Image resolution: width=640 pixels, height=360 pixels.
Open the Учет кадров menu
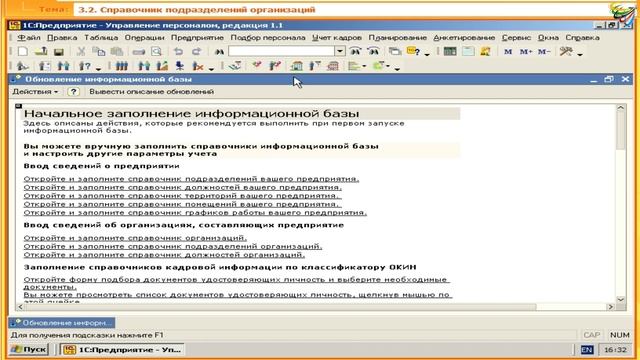(x=337, y=38)
